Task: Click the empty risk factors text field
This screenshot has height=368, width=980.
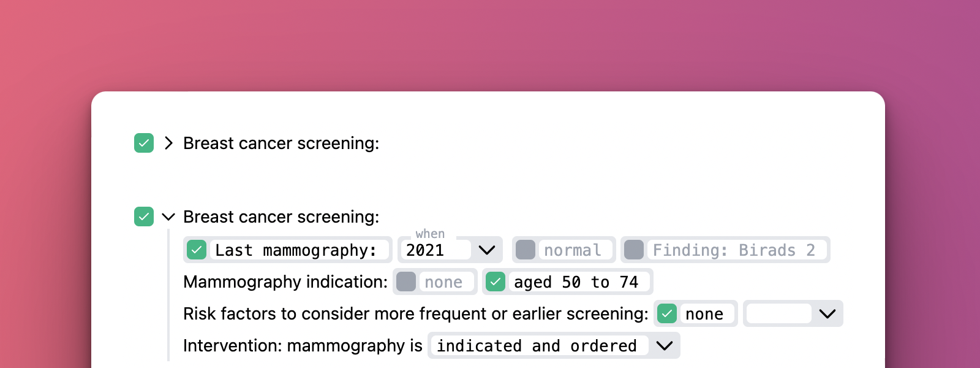Action: pos(778,314)
